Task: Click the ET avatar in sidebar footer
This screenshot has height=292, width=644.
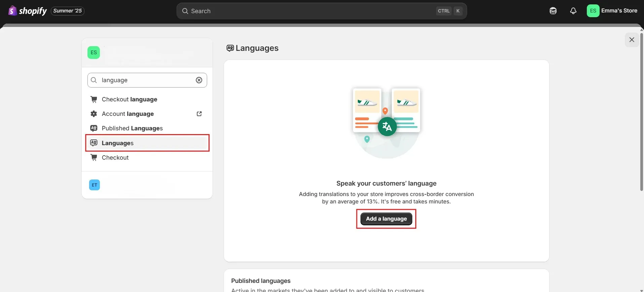Action: point(94,185)
